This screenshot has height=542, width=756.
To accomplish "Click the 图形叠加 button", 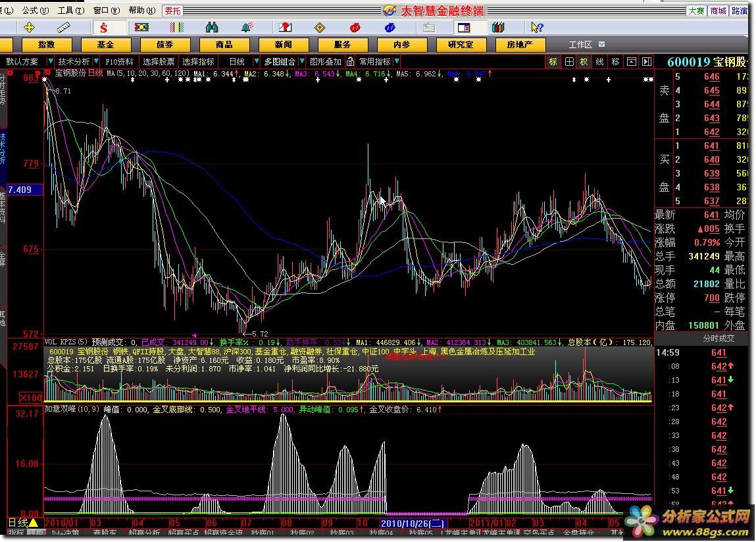I will click(x=326, y=62).
